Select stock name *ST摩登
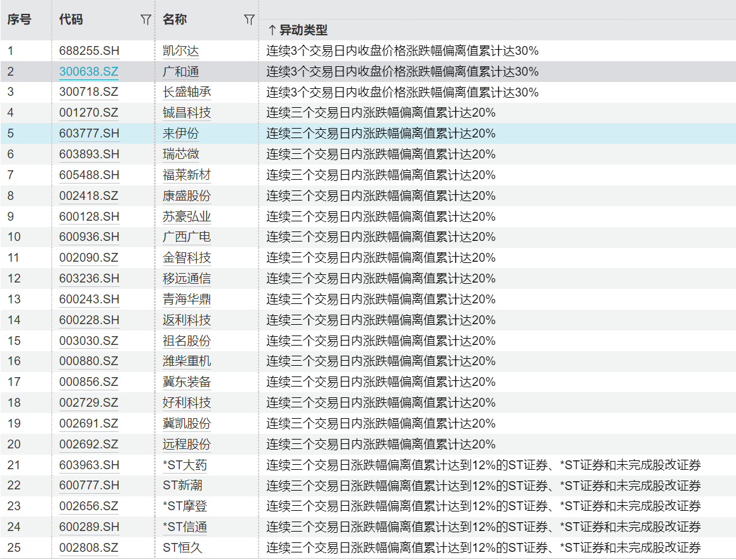Image resolution: width=736 pixels, height=560 pixels. [x=185, y=506]
